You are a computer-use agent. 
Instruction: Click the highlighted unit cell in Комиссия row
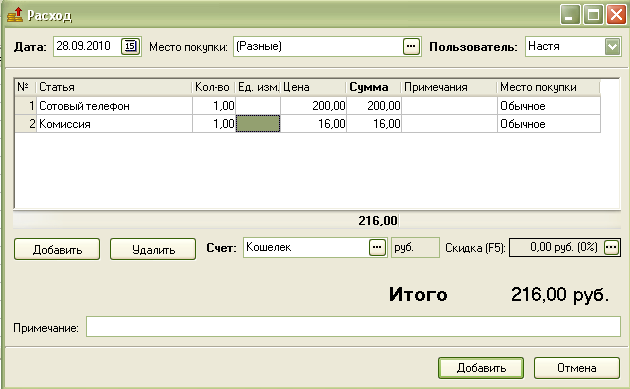pyautogui.click(x=258, y=124)
